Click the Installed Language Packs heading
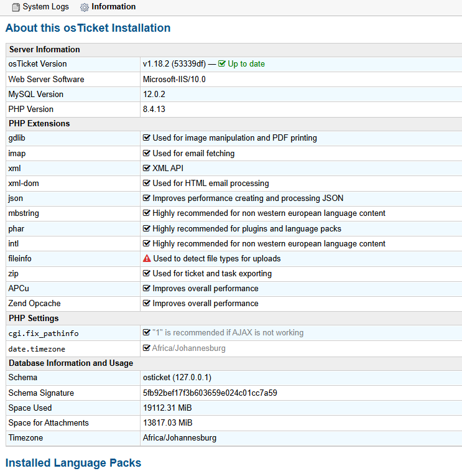Screen dimensions: 462x476 click(73, 463)
